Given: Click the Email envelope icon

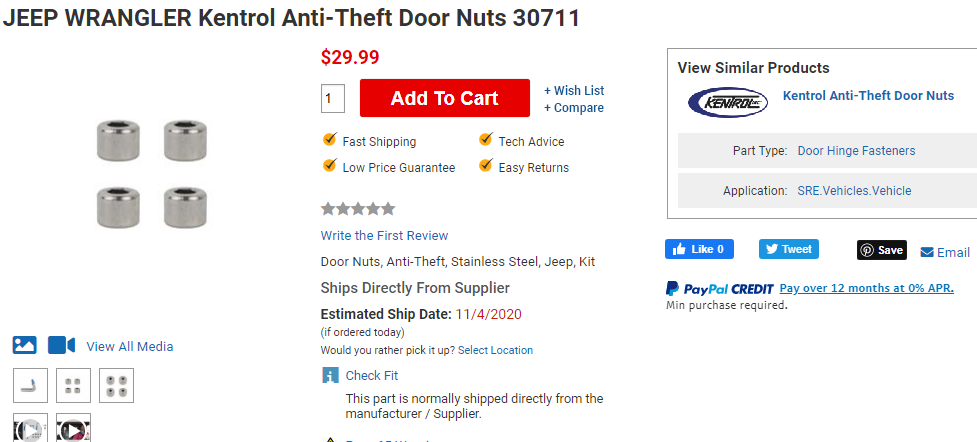Looking at the screenshot, I should tap(927, 252).
